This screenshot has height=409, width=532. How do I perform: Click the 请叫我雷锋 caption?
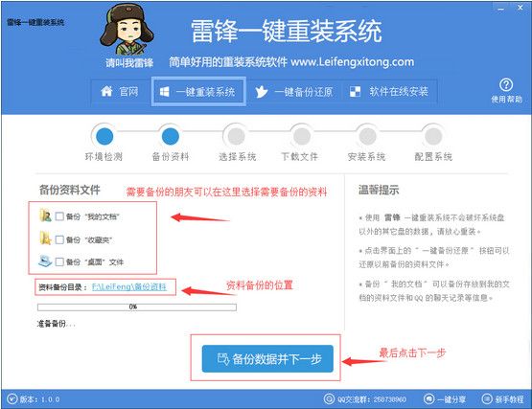129,63
